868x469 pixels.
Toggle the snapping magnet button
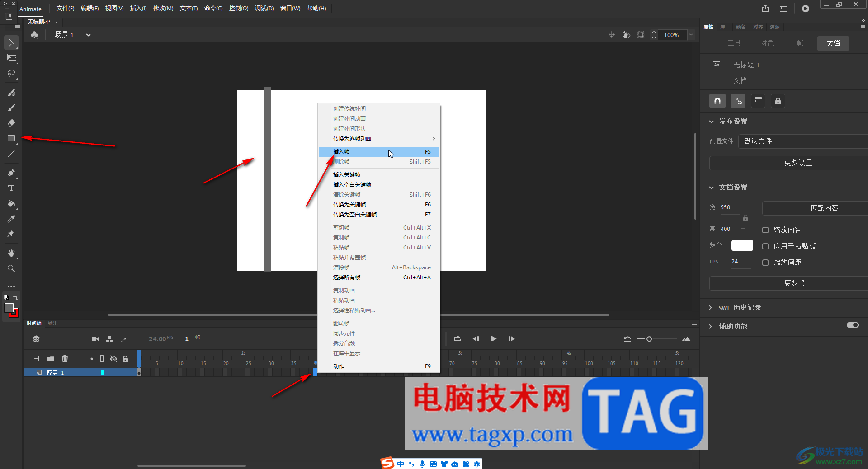click(717, 101)
